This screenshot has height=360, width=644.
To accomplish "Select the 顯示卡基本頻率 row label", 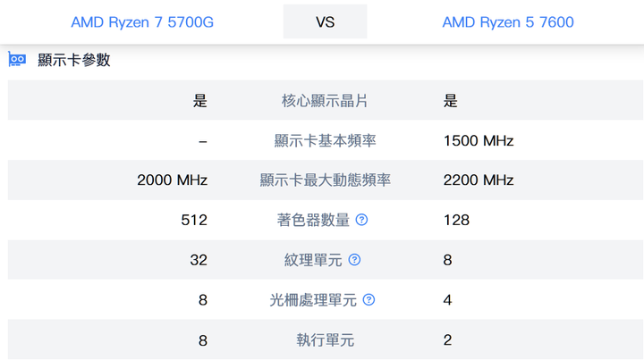I will [325, 140].
